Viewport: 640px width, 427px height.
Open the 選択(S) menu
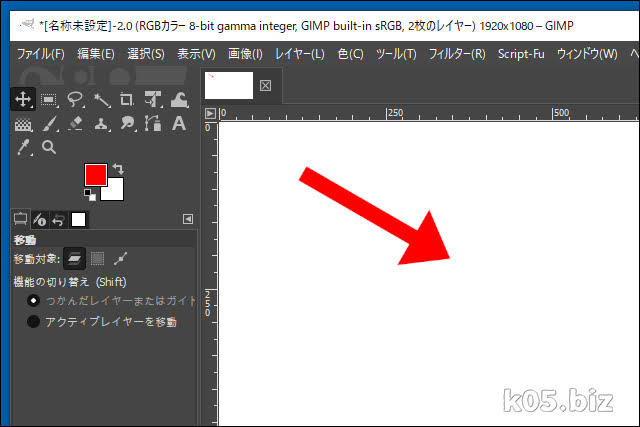(146, 54)
